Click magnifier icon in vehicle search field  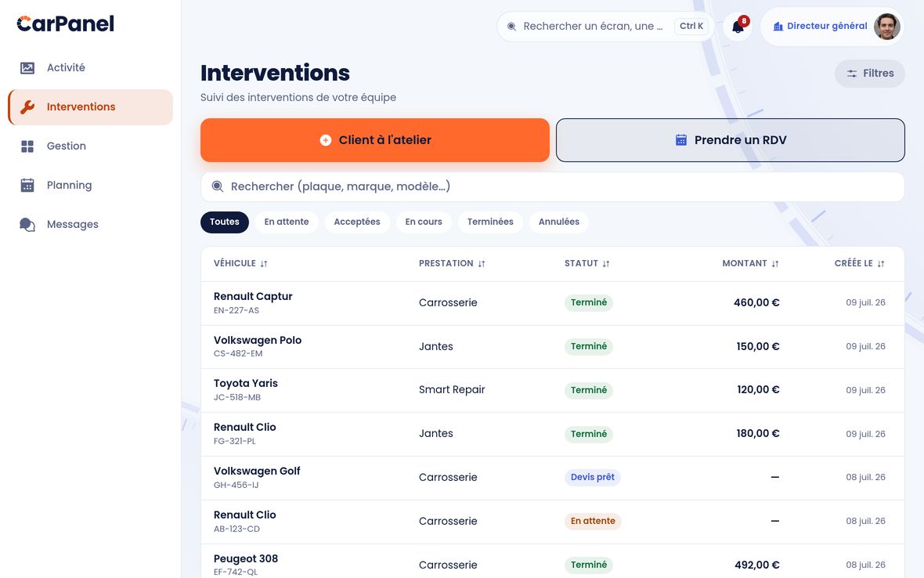click(218, 186)
